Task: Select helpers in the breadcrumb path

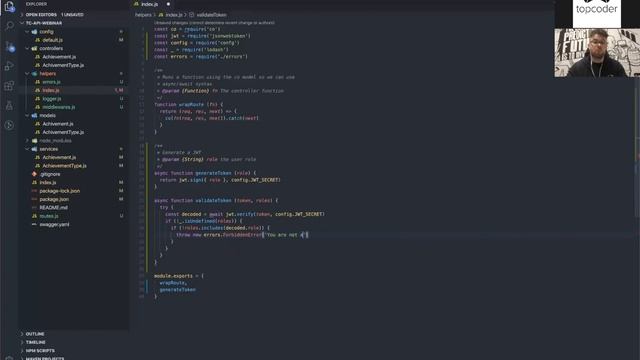Action: 143,15
